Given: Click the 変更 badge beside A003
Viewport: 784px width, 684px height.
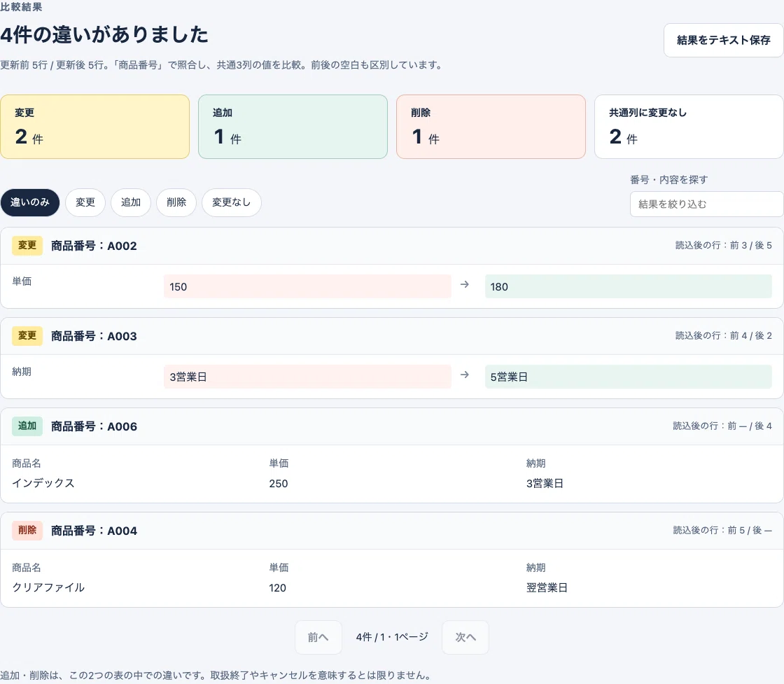Looking at the screenshot, I should [x=27, y=335].
